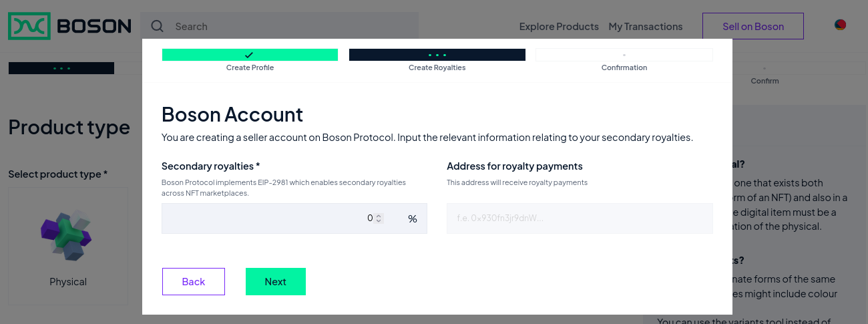Screen dimensions: 868x324
Task: Go to My Transactions
Action: [x=645, y=27]
